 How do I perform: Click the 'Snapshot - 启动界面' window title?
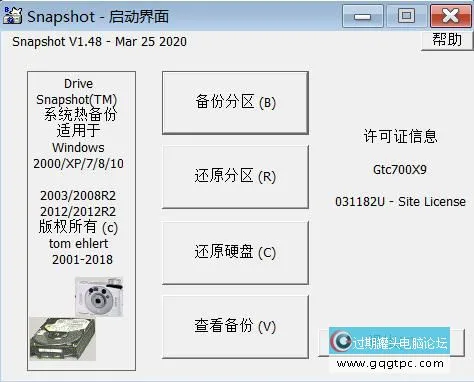pos(98,16)
